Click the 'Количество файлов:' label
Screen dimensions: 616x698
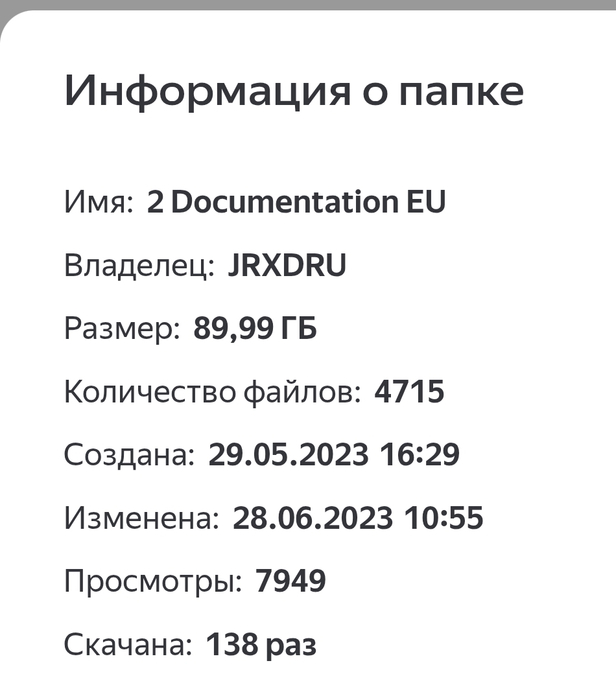pos(212,392)
